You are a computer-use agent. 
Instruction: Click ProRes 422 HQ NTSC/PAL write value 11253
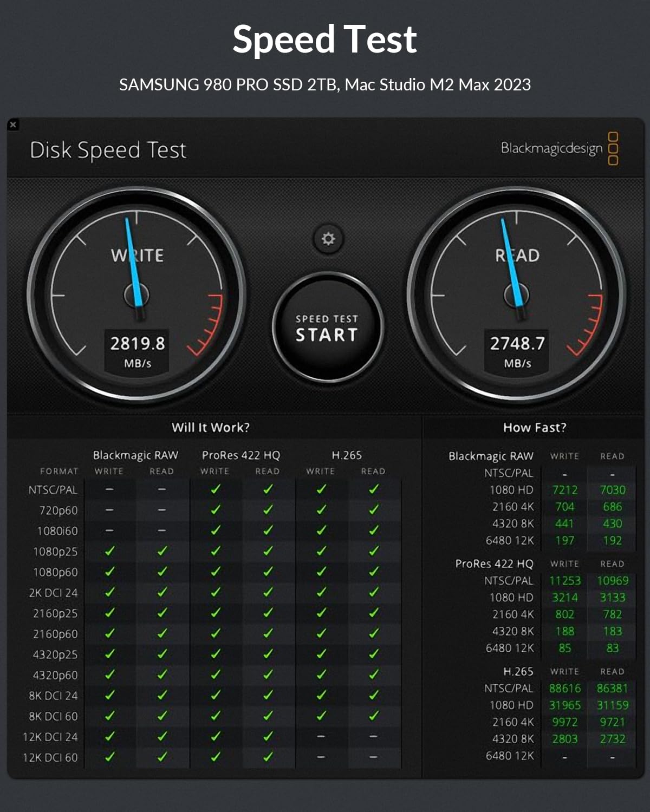click(x=565, y=581)
